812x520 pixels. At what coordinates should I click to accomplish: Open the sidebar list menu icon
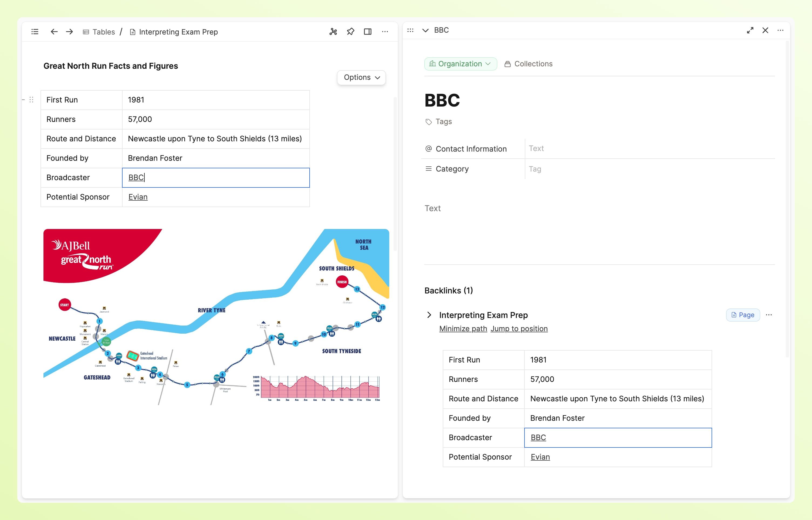point(35,32)
